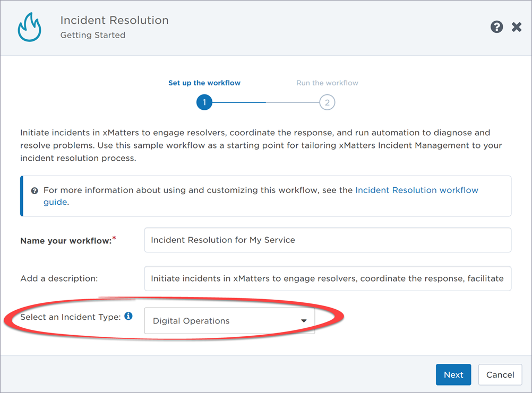The height and width of the screenshot is (393, 532).
Task: Click the dropdown arrow of Incident Type
Action: 304,321
